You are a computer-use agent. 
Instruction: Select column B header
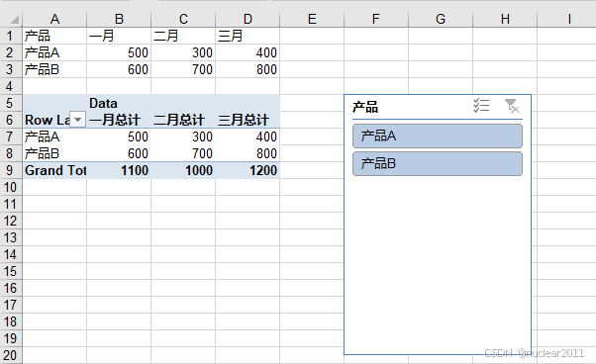(119, 19)
